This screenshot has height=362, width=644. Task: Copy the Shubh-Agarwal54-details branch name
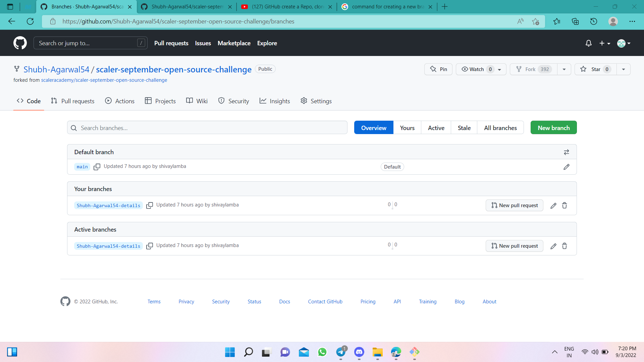[x=150, y=205]
